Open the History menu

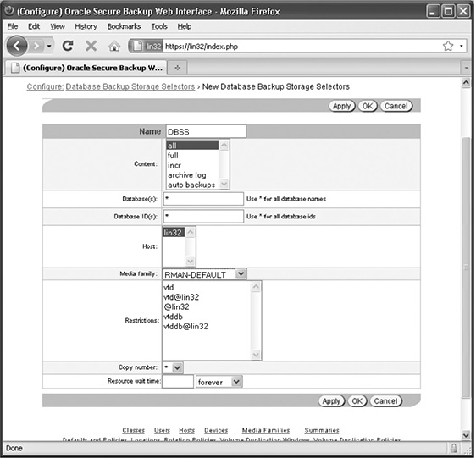(x=86, y=27)
